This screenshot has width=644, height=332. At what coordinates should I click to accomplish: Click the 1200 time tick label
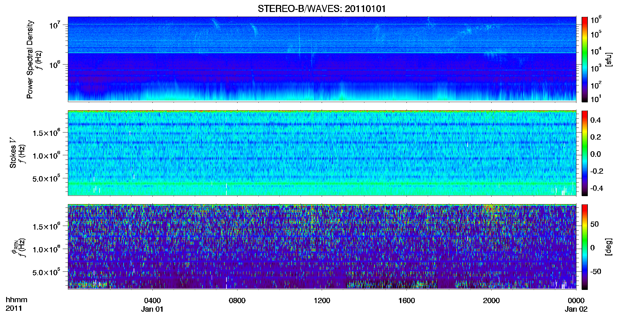[322, 301]
